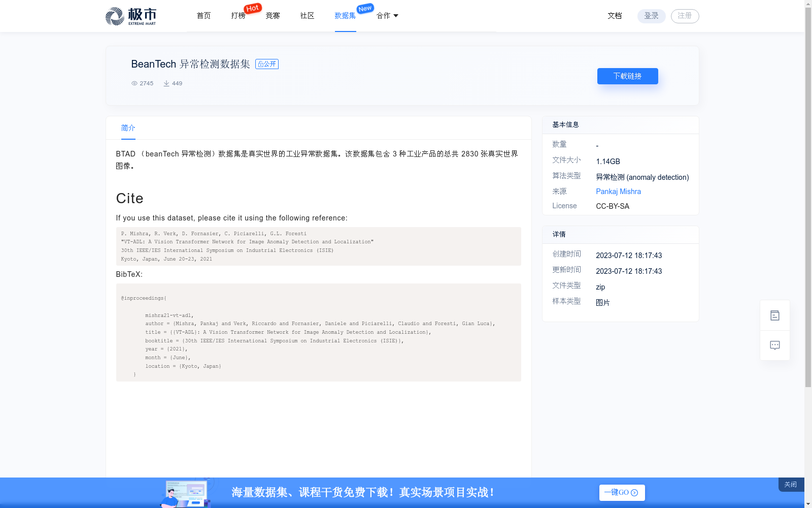
Task: Click the scrollbar up arrow
Action: (x=808, y=4)
